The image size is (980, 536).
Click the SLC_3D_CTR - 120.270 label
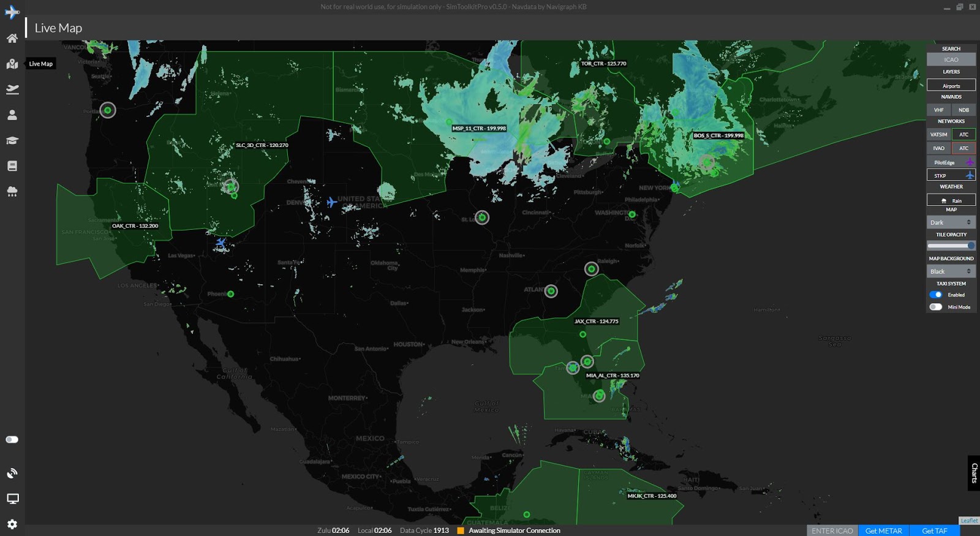(x=262, y=145)
